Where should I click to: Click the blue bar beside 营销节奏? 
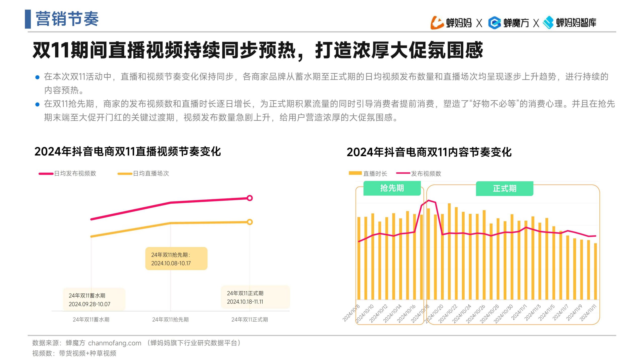click(28, 19)
